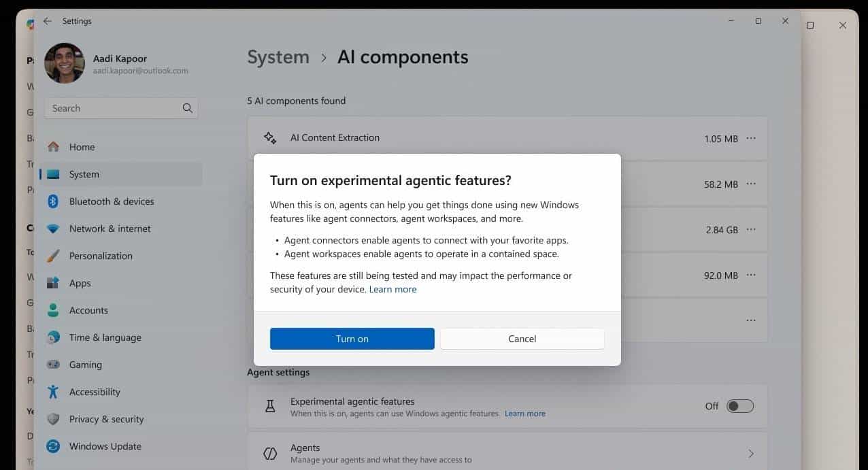Image resolution: width=868 pixels, height=470 pixels.
Task: Click the back arrow in Settings
Action: [47, 21]
